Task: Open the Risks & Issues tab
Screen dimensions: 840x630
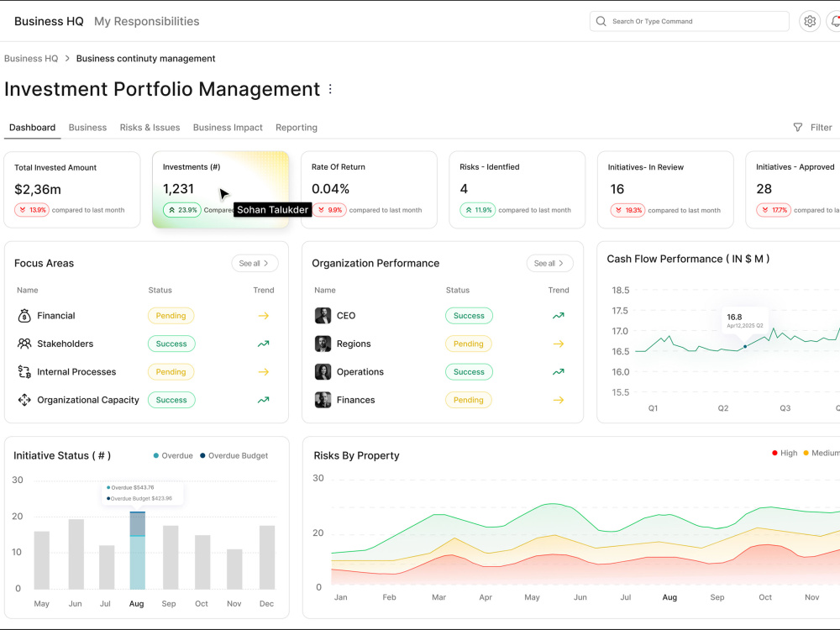Action: pyautogui.click(x=150, y=128)
